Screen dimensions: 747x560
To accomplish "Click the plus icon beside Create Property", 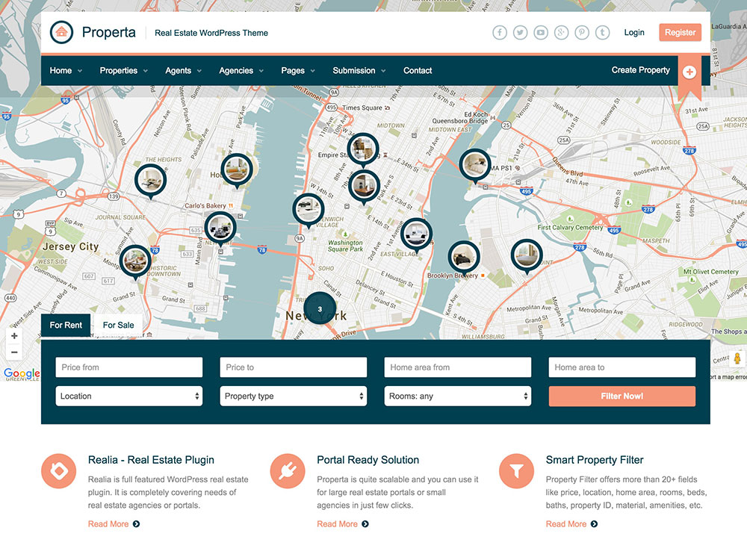I will pyautogui.click(x=689, y=72).
